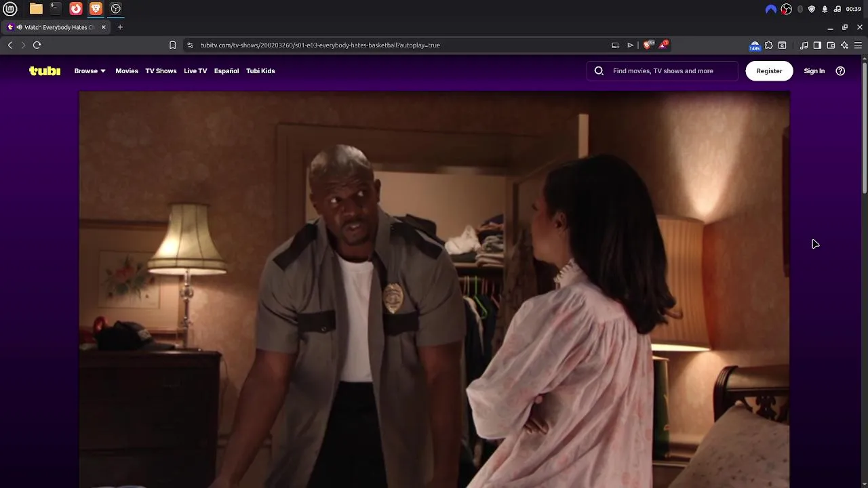Go forward to the next page
Viewport: 868px width, 488px height.
tap(23, 45)
